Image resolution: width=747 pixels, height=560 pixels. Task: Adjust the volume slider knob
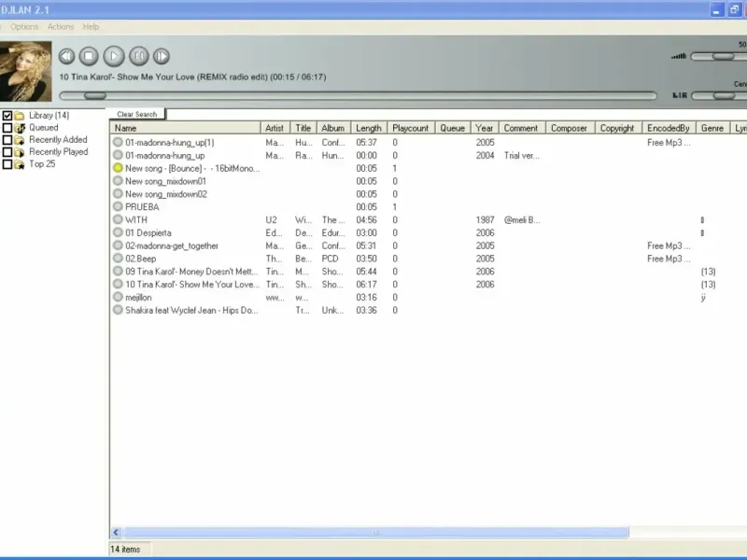(x=723, y=56)
